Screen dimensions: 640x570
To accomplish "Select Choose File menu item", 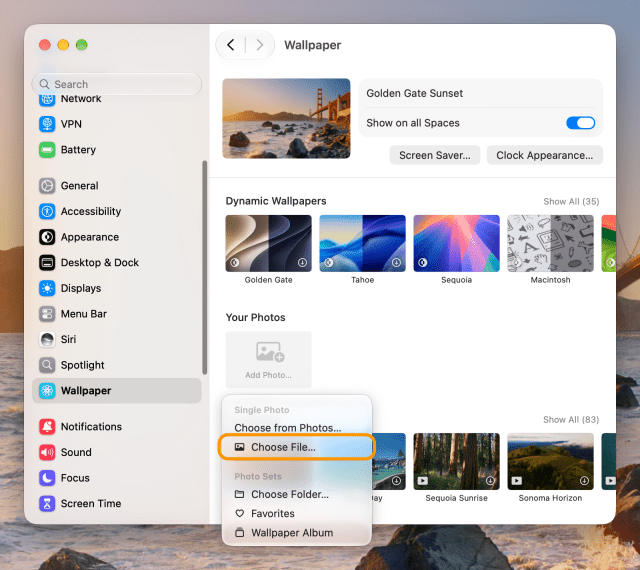I will coord(297,447).
